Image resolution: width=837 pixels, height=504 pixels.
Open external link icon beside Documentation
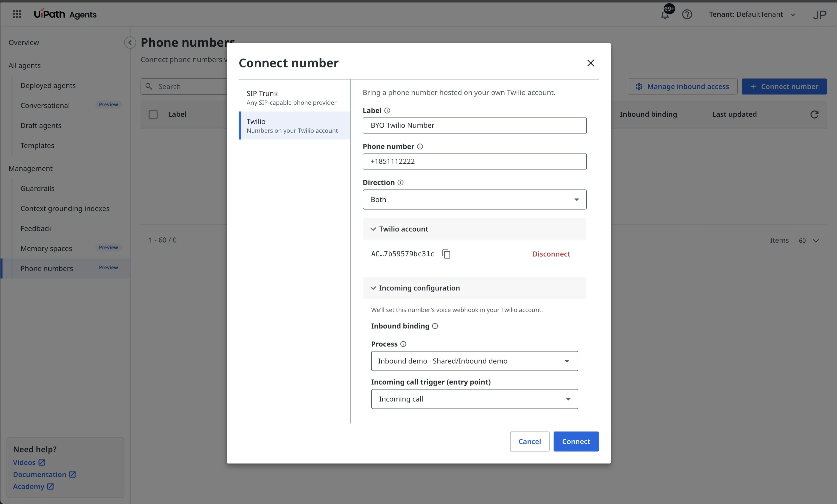[72, 474]
